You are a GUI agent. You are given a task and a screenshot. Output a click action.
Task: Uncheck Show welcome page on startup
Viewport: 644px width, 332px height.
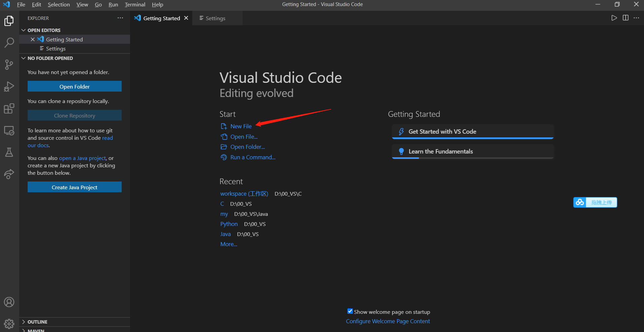(x=350, y=311)
